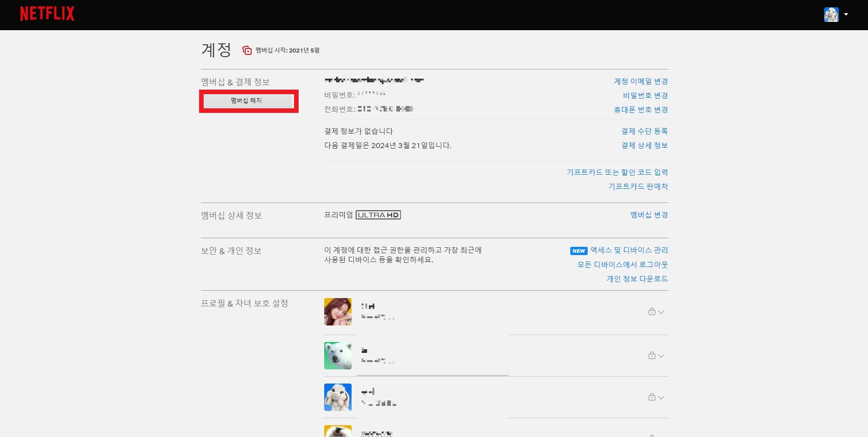This screenshot has width=868, height=437.
Task: Click the 멤버십 해지 button
Action: [x=249, y=101]
